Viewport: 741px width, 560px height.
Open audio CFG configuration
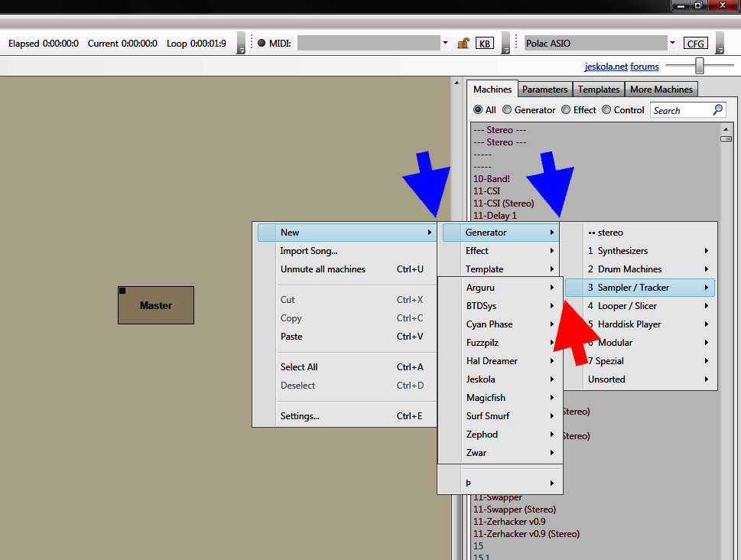[695, 44]
